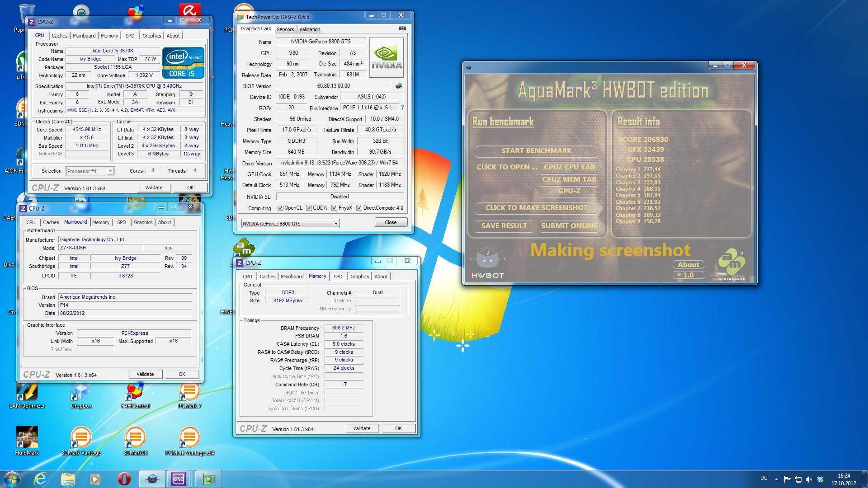Click CPUZ MEM TAB button in AquaMark
This screenshot has height=488, width=868.
click(x=569, y=179)
